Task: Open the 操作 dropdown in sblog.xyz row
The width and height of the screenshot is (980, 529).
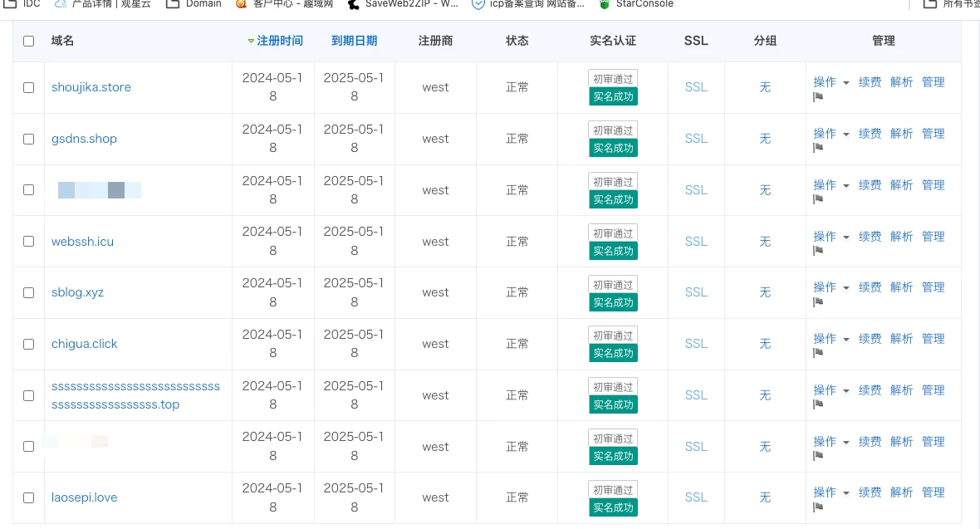Action: pos(831,287)
